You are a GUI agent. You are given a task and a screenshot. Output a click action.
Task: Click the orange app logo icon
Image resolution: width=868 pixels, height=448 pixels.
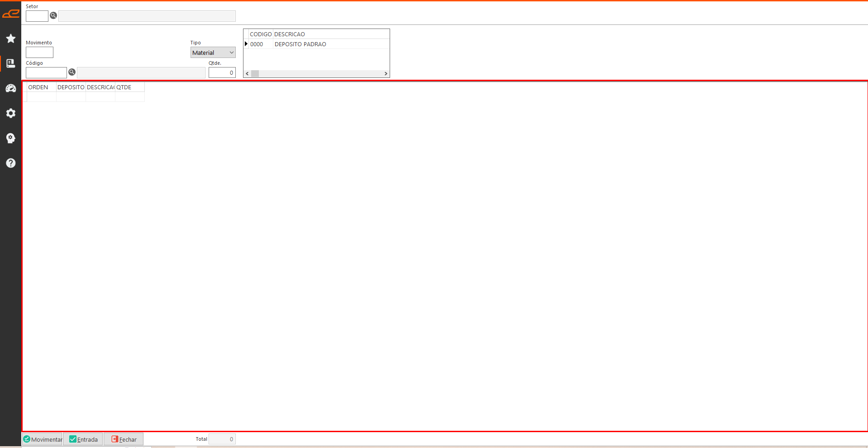point(11,14)
